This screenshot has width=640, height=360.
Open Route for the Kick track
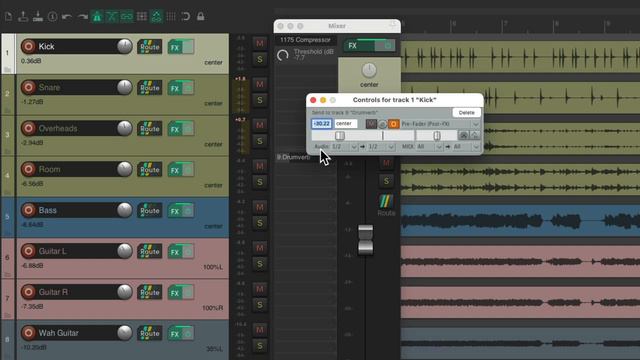pos(149,47)
